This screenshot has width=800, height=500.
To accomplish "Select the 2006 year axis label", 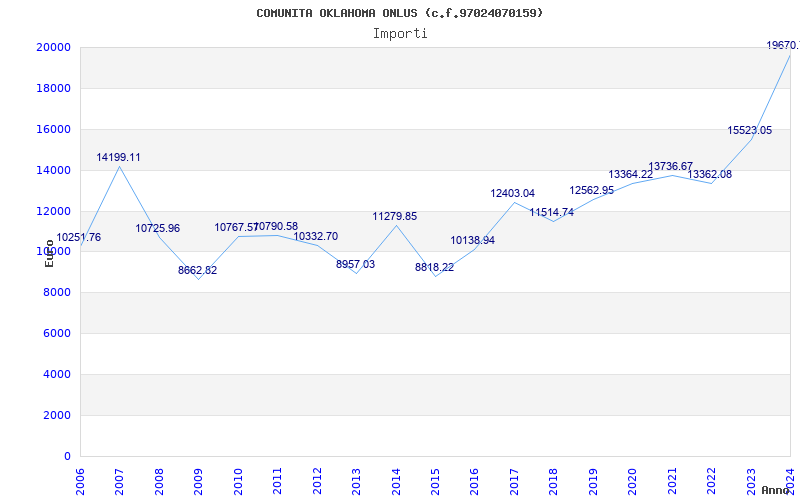I will 80,482.
